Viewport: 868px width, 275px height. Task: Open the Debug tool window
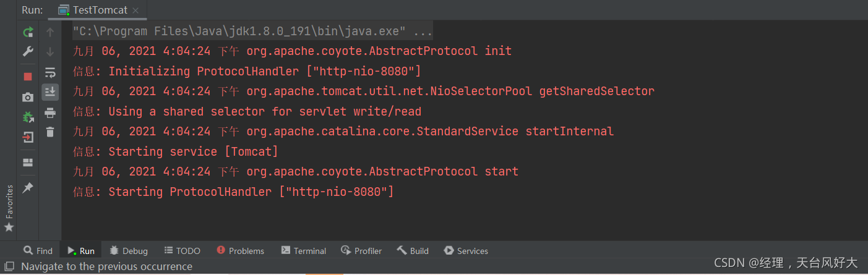pos(129,250)
